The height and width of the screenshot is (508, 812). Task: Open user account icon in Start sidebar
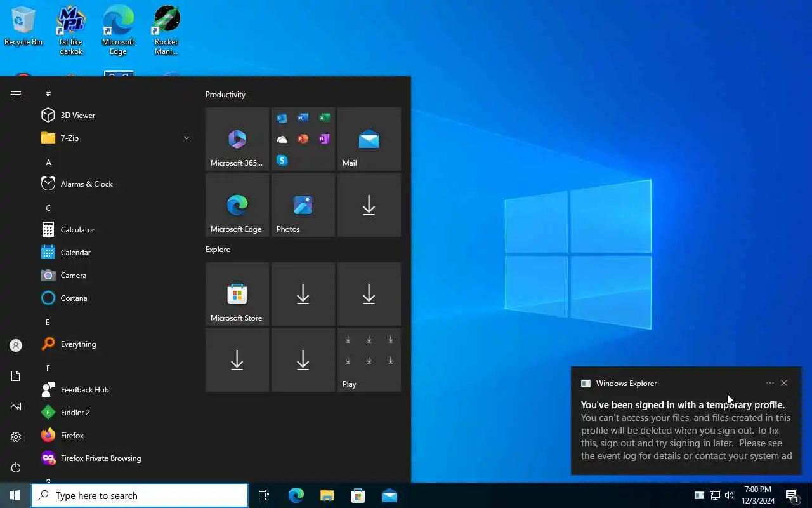pos(16,345)
